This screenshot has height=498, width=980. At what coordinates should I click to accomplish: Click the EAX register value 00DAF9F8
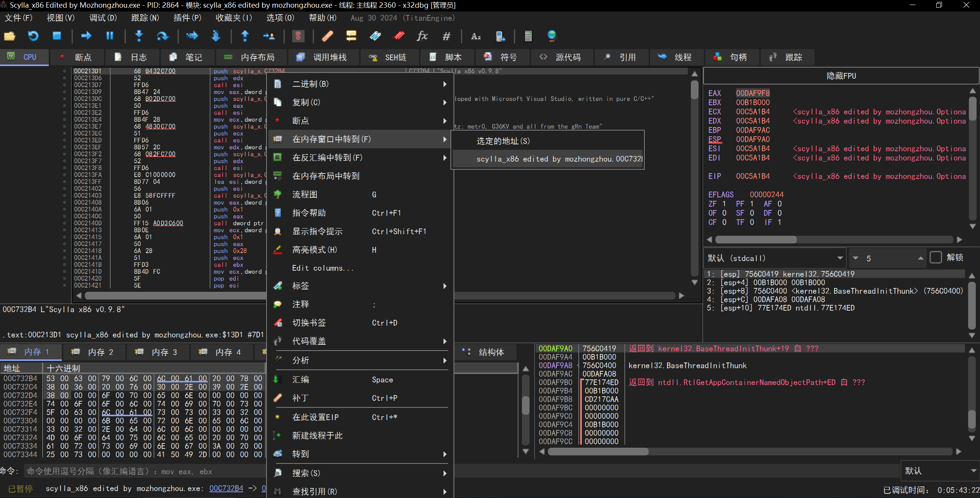click(753, 93)
